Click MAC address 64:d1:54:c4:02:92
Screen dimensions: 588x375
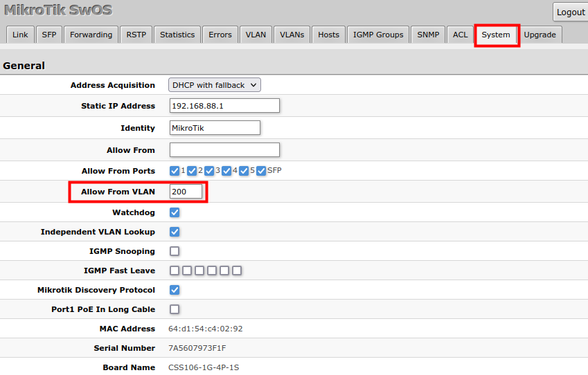(x=206, y=329)
